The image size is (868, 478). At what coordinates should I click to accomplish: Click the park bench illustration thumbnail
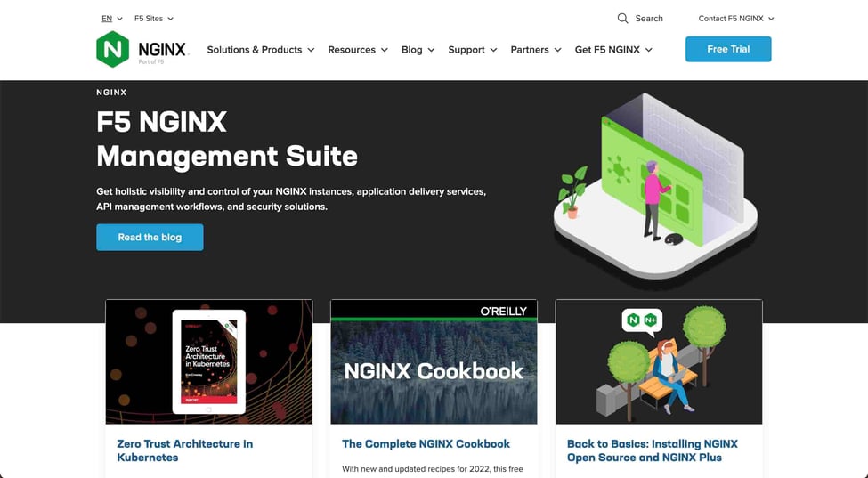click(x=659, y=361)
